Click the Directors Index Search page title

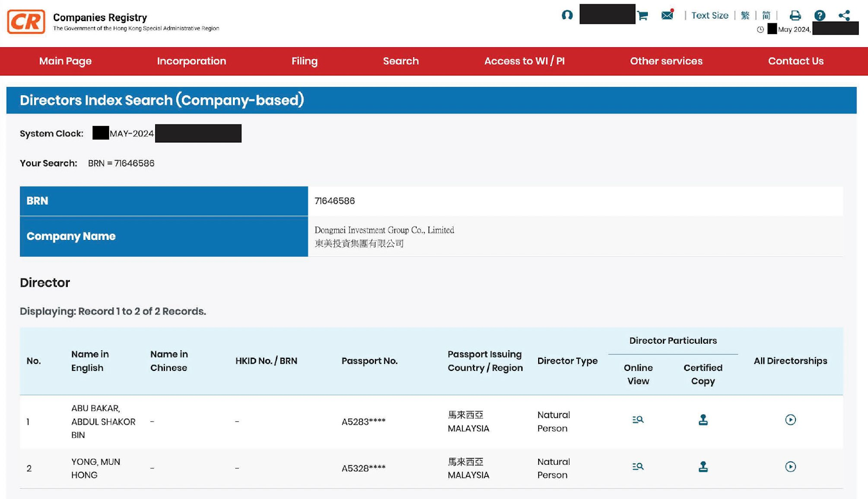(x=162, y=100)
